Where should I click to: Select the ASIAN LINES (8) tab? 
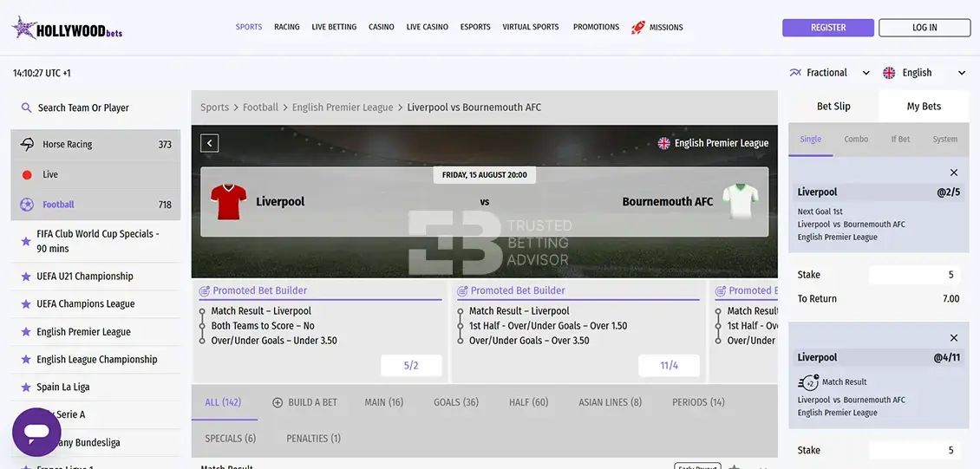[x=610, y=403]
